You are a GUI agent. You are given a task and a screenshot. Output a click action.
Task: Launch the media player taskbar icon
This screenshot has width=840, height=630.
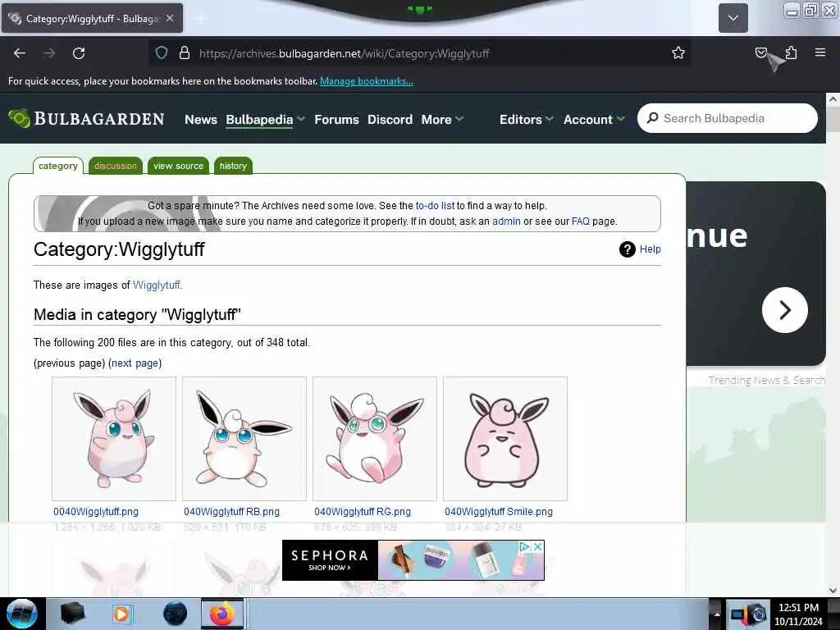coord(122,614)
